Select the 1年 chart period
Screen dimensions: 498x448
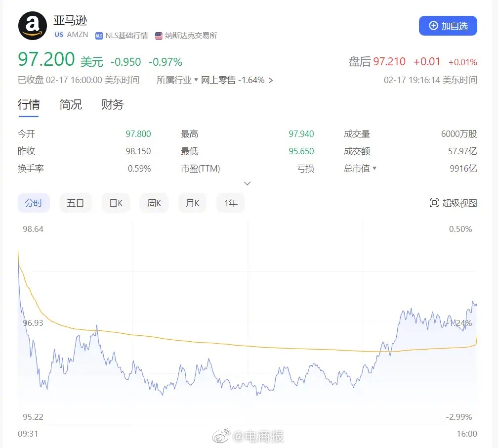pyautogui.click(x=231, y=203)
